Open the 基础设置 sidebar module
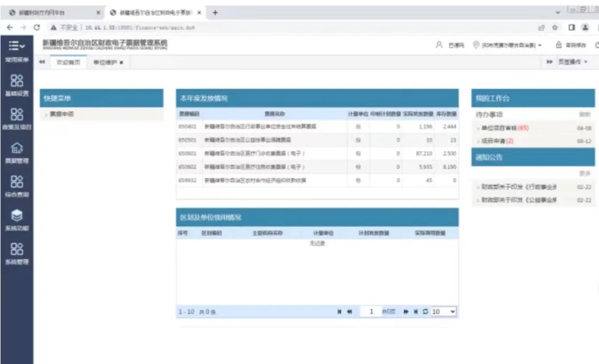Screen dimensions: 599x364 (16, 85)
